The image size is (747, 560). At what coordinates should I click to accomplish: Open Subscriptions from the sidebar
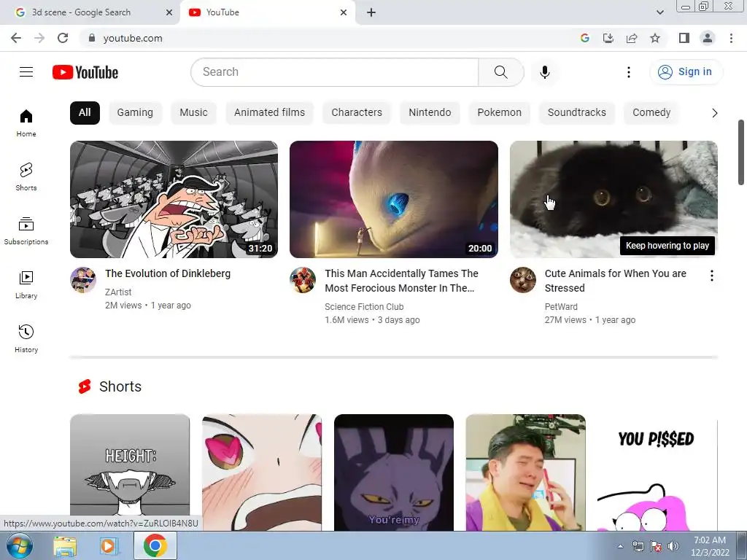26,231
